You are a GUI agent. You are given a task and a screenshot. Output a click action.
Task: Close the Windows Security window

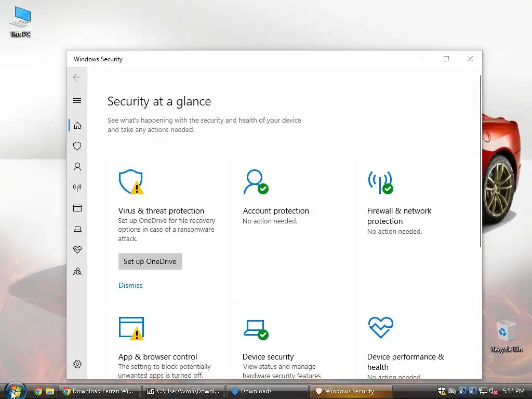pos(470,59)
